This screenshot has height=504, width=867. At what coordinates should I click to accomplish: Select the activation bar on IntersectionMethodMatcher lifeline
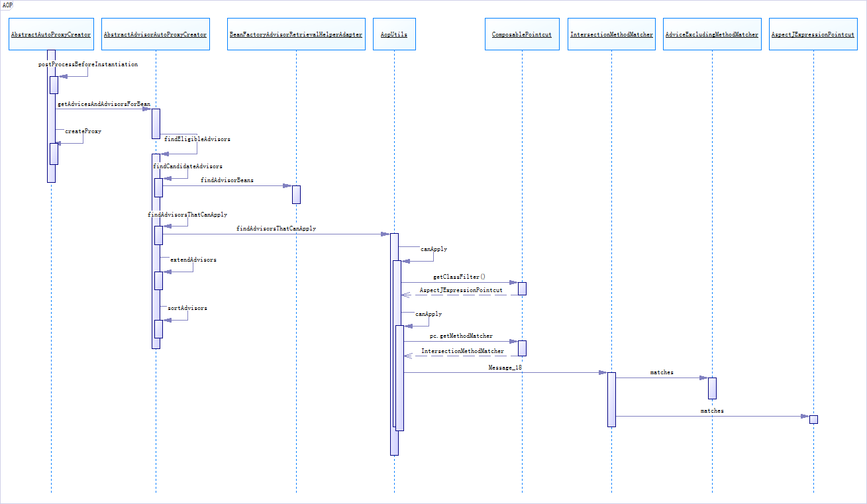tap(611, 400)
